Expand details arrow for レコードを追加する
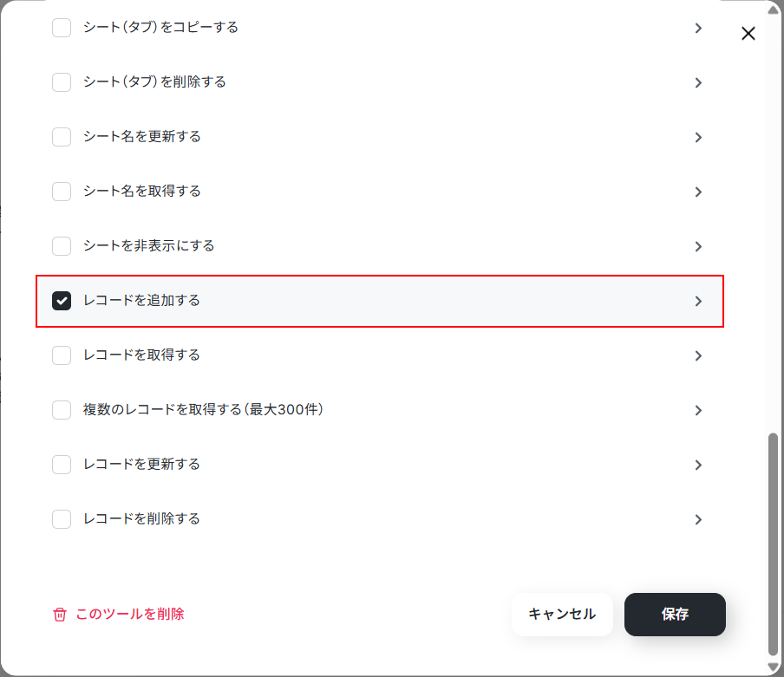The image size is (784, 677). pos(698,301)
